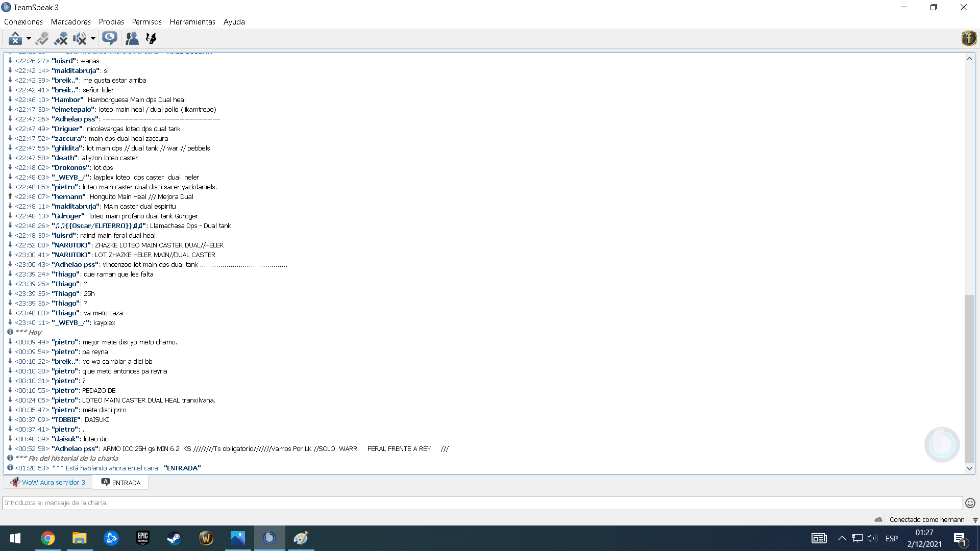The height and width of the screenshot is (551, 980).
Task: Click the subscribe channels eye icon
Action: tap(109, 38)
